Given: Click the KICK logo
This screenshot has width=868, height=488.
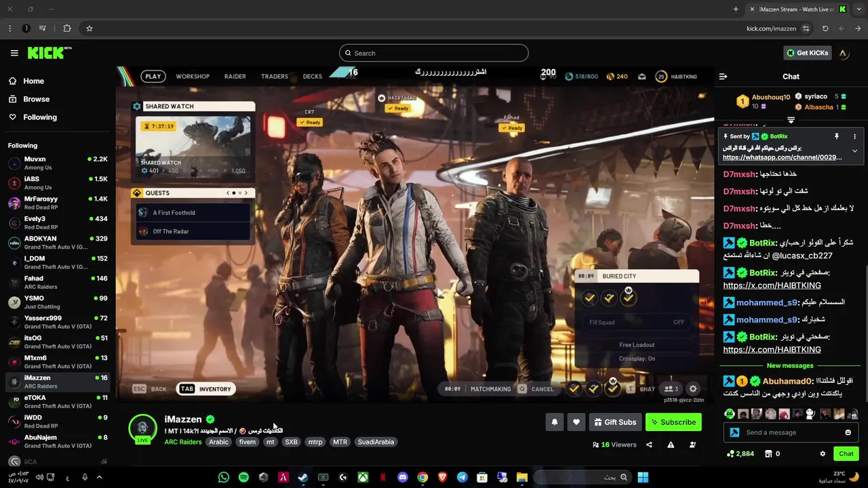Looking at the screenshot, I should click(x=49, y=53).
